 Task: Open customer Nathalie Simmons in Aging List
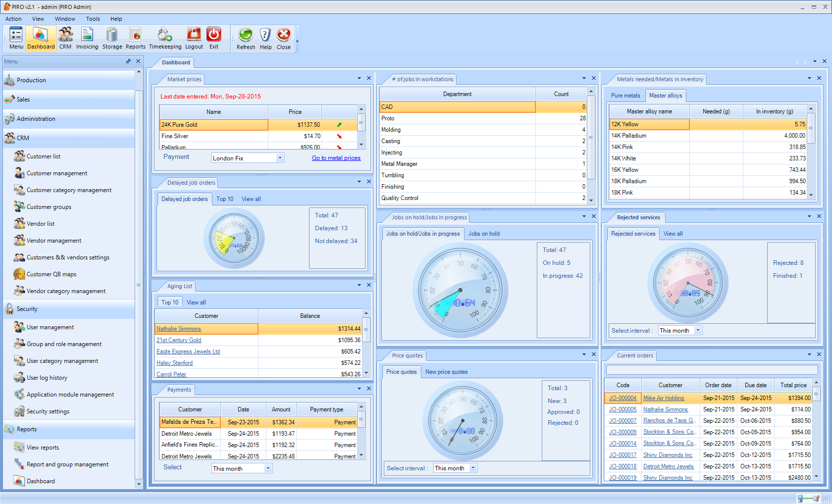coord(179,329)
